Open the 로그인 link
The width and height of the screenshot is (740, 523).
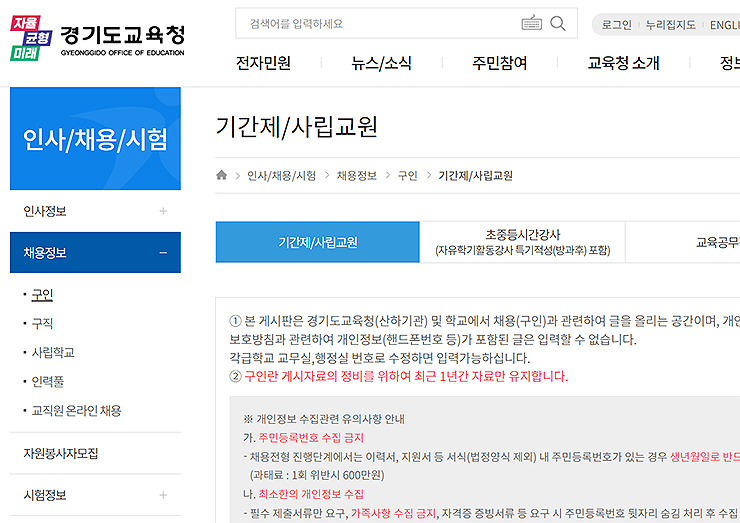coord(616,25)
